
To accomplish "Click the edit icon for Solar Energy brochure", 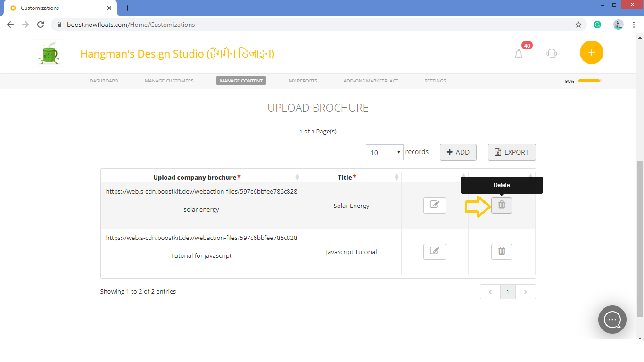I will 434,205.
